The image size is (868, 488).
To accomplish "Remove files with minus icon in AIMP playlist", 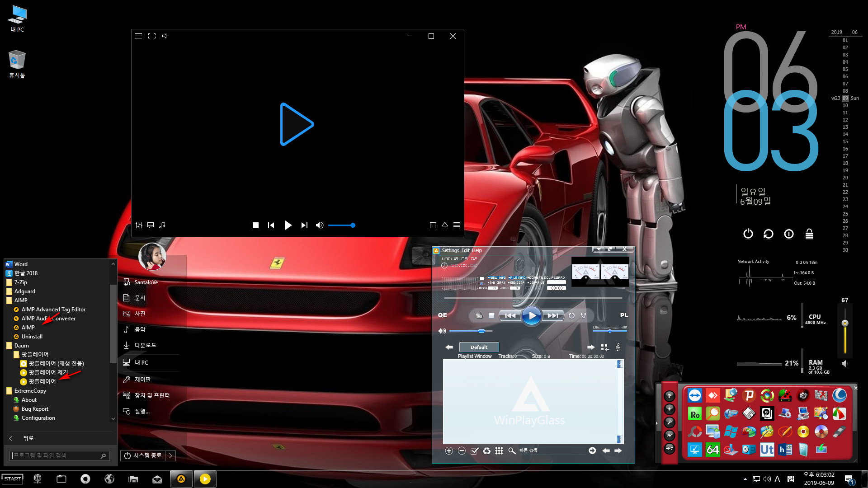I will 462,450.
